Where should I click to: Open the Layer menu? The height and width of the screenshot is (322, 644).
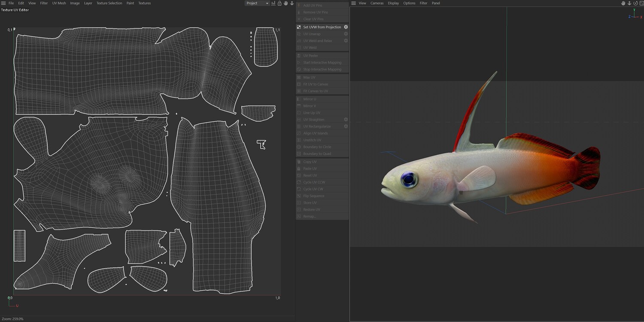[88, 3]
